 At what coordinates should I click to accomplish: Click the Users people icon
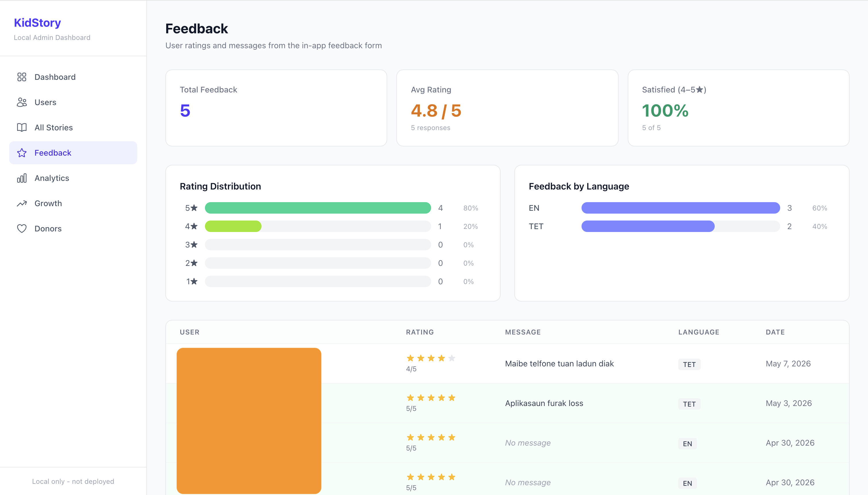[22, 102]
